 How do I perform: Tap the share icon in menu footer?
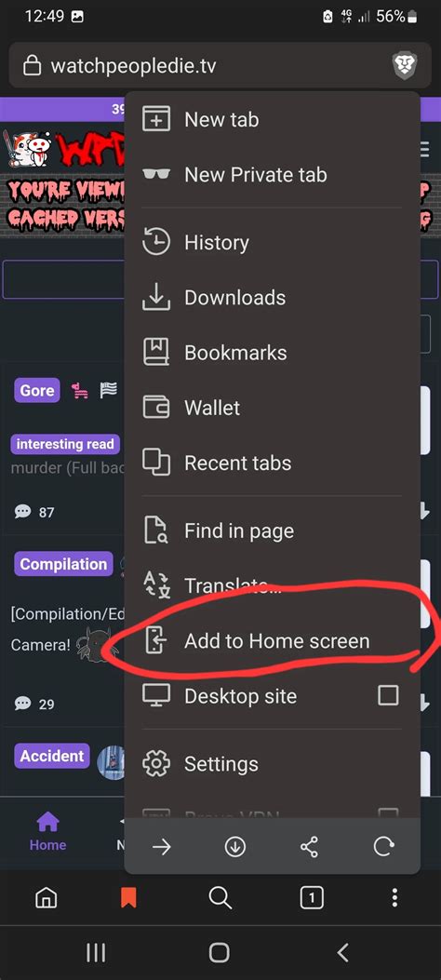(309, 847)
